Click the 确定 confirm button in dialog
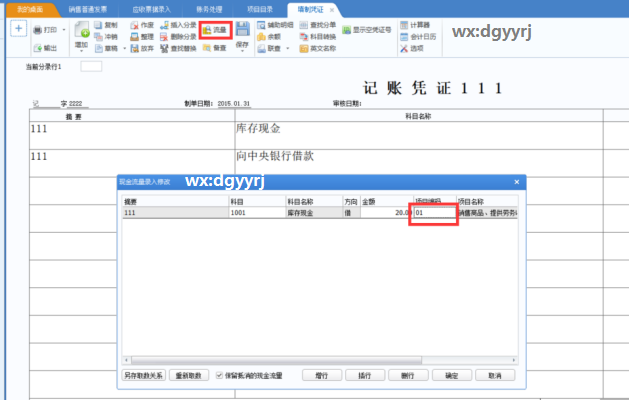 (451, 375)
